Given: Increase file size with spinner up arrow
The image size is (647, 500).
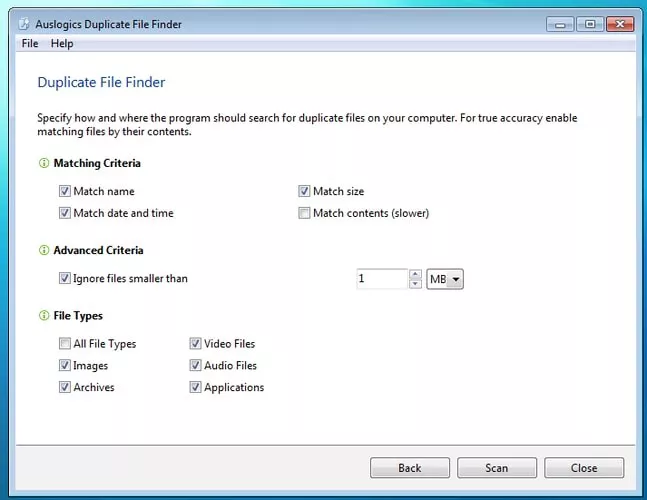Looking at the screenshot, I should coord(416,274).
